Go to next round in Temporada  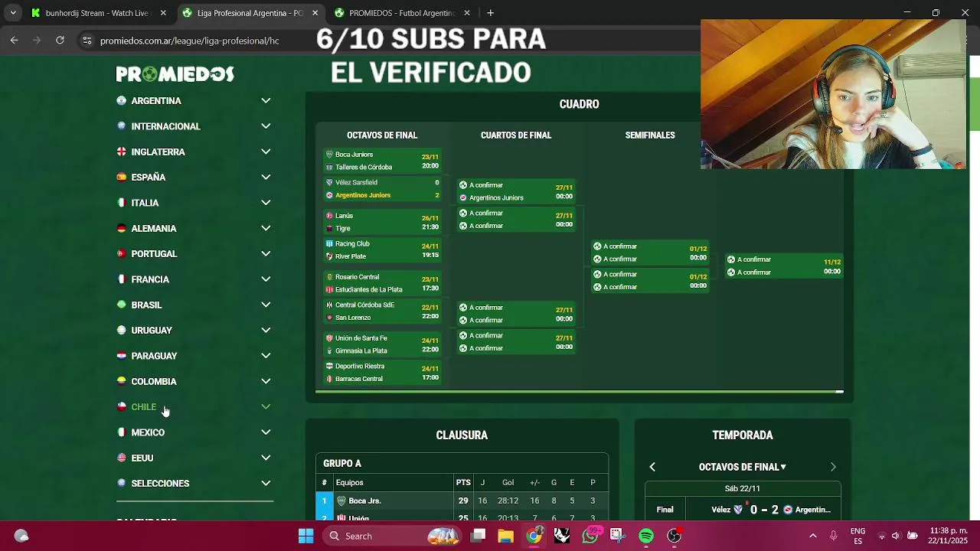coord(833,467)
